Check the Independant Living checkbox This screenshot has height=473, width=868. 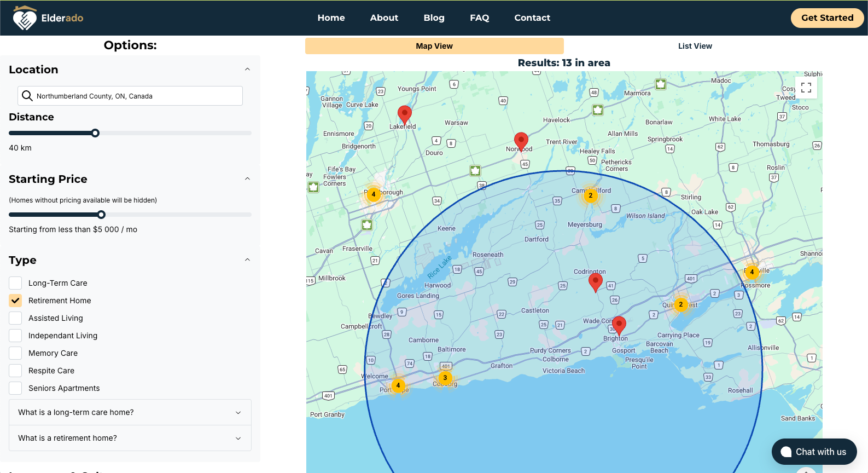coord(15,336)
